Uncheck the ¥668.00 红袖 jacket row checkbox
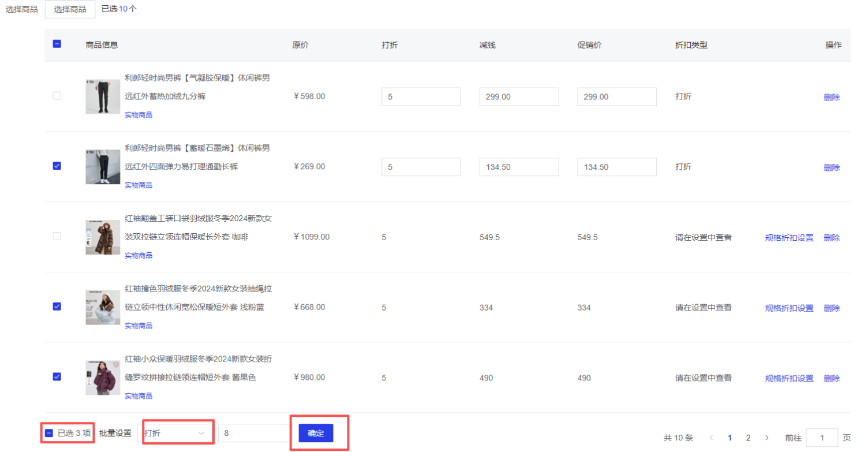Screen dimensions: 868x452 [x=57, y=307]
